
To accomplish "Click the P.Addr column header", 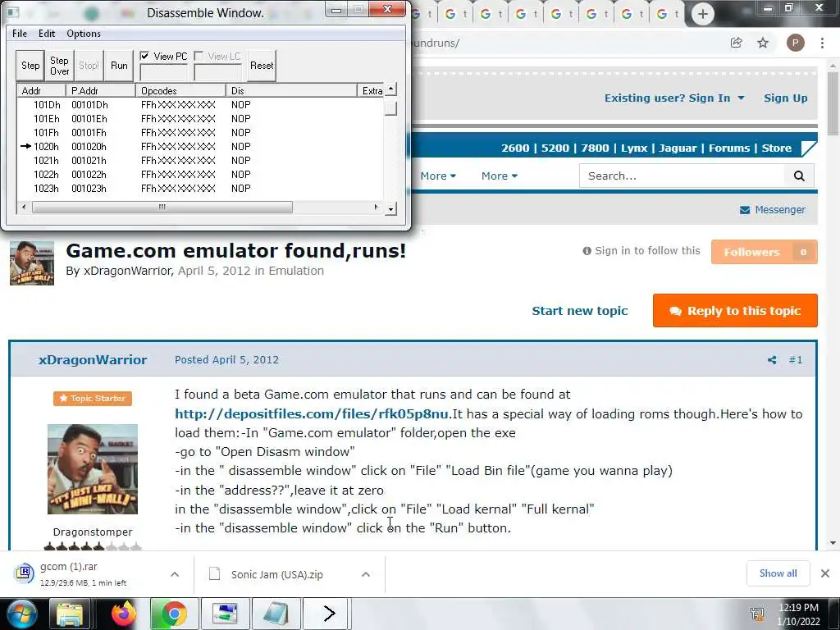I will point(101,90).
